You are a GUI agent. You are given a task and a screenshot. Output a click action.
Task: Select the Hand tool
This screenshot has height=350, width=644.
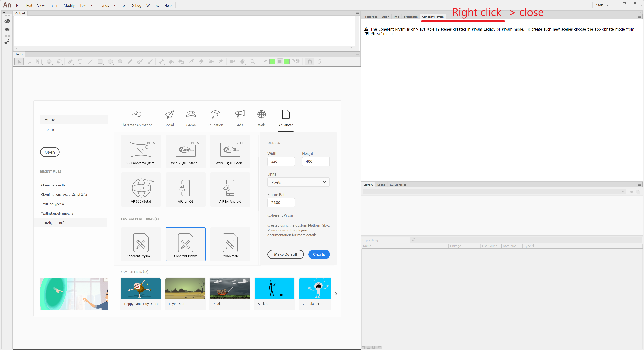pyautogui.click(x=242, y=62)
